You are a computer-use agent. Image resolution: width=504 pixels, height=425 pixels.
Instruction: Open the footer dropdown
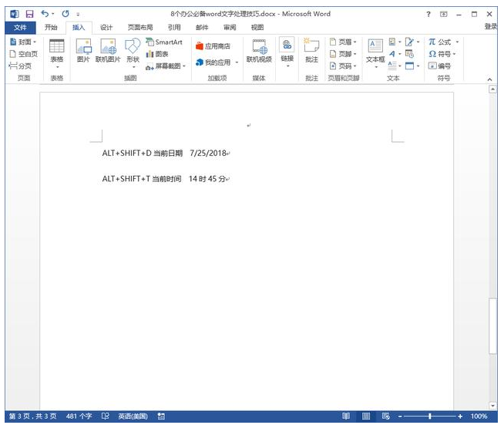[343, 54]
